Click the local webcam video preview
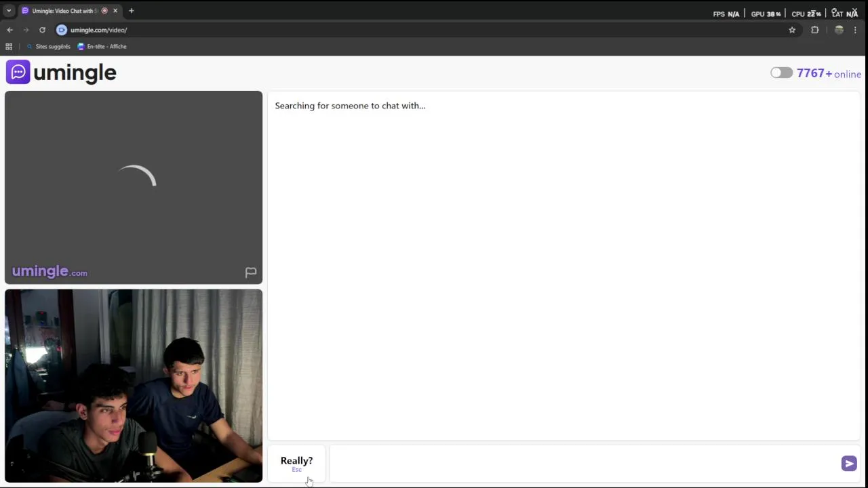The width and height of the screenshot is (868, 488). (x=134, y=386)
